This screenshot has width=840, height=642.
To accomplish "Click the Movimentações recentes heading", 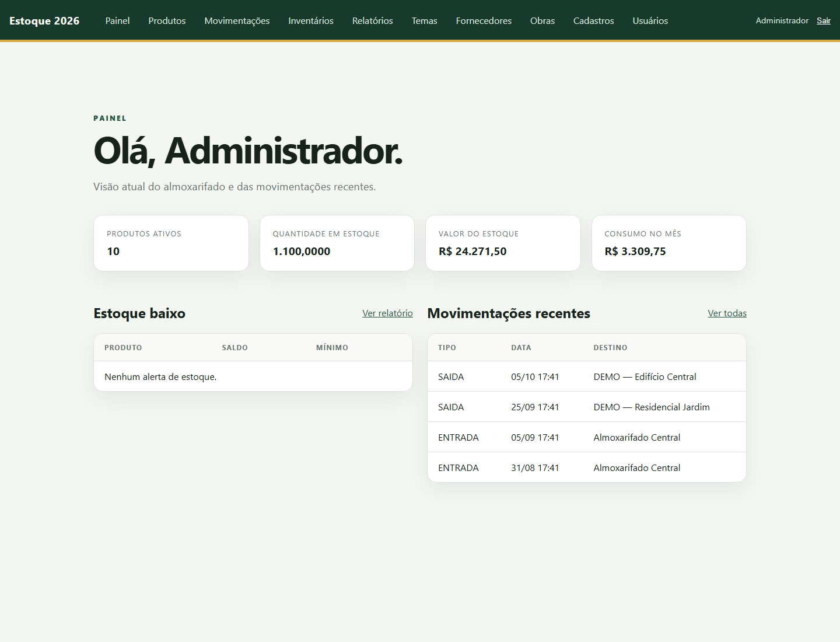I will [509, 313].
